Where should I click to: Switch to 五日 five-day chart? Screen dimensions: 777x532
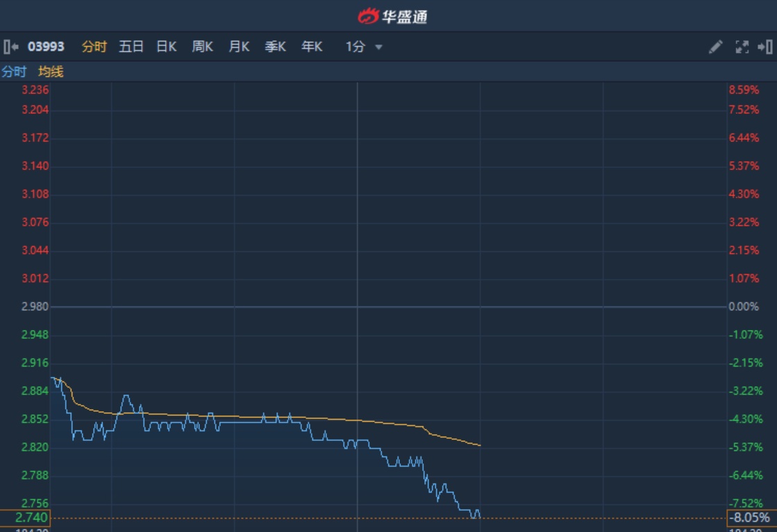point(131,47)
